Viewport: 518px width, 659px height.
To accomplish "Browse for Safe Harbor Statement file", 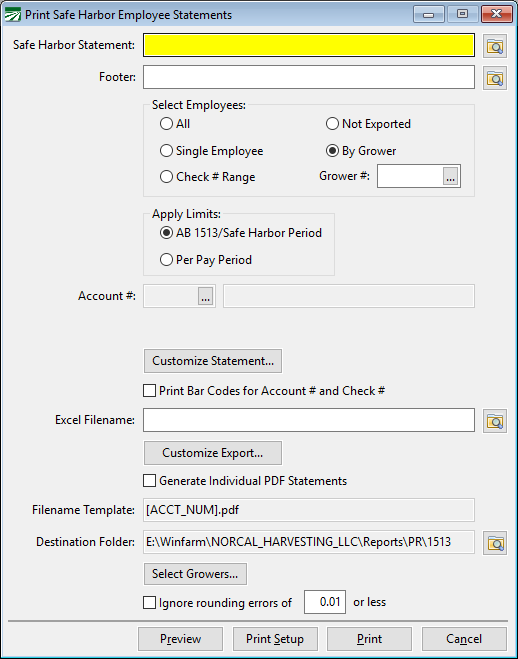I will click(494, 46).
